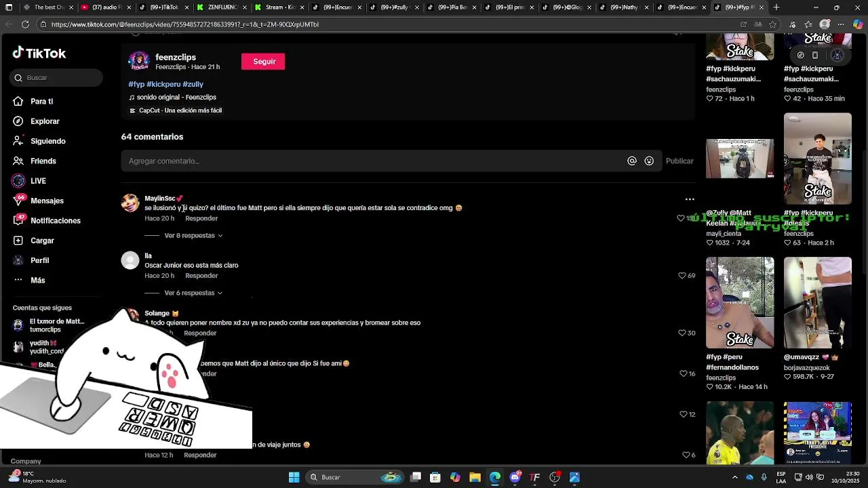Open a new browser tab
Viewport: 868px width, 488px height.
(776, 7)
